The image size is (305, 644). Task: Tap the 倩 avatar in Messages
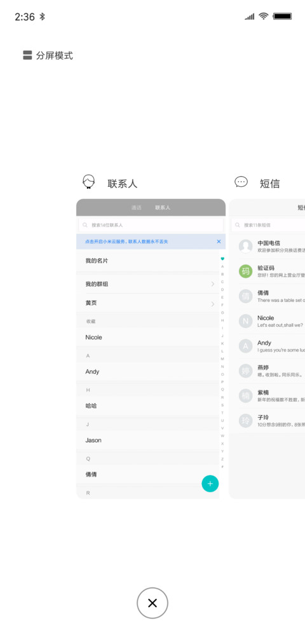245,296
